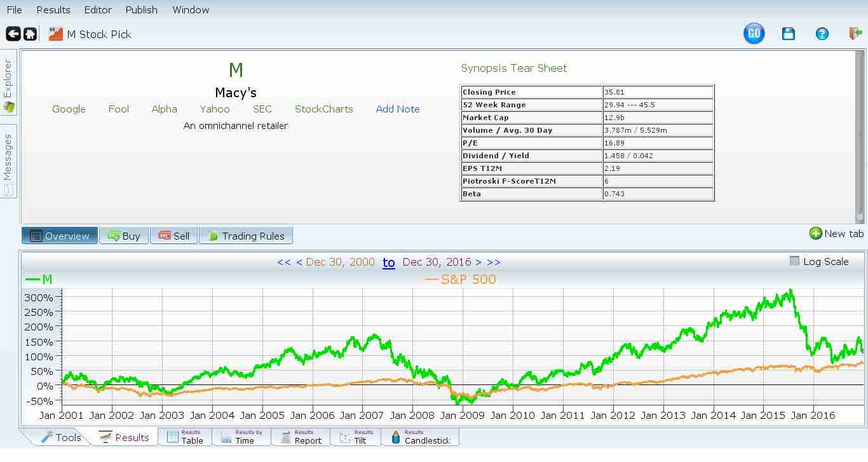Click the S&P 500 legend entry
868x462 pixels.
(461, 279)
